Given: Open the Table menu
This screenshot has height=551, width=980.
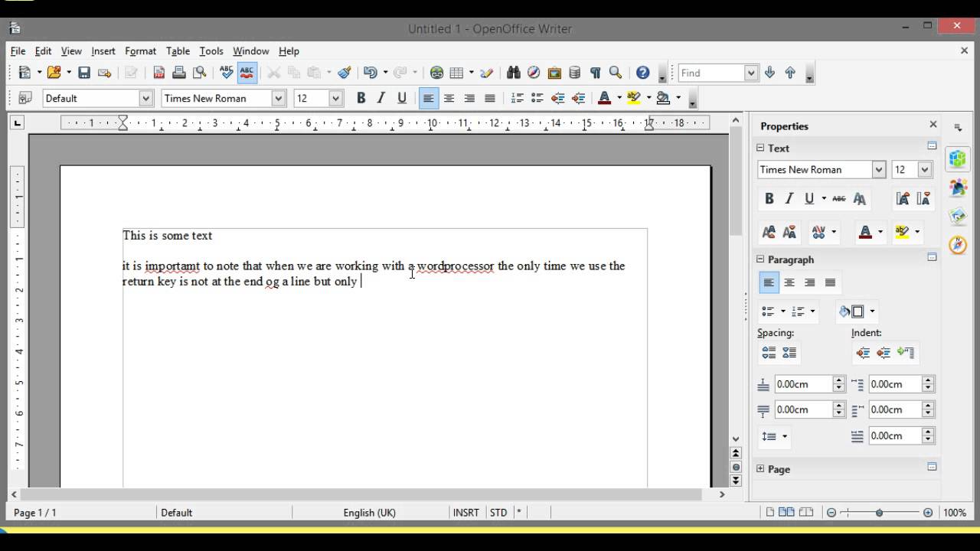Looking at the screenshot, I should click(178, 51).
